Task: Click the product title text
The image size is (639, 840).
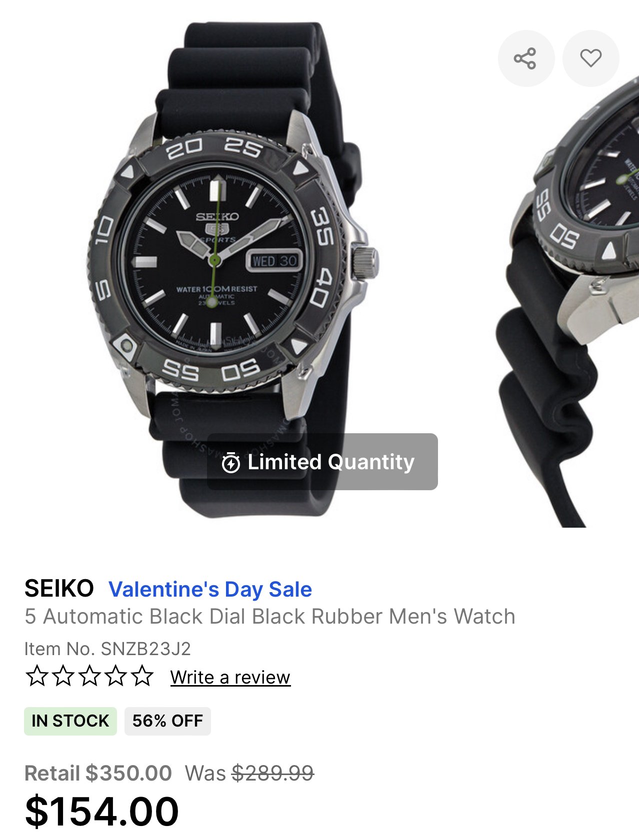Action: coord(270,617)
